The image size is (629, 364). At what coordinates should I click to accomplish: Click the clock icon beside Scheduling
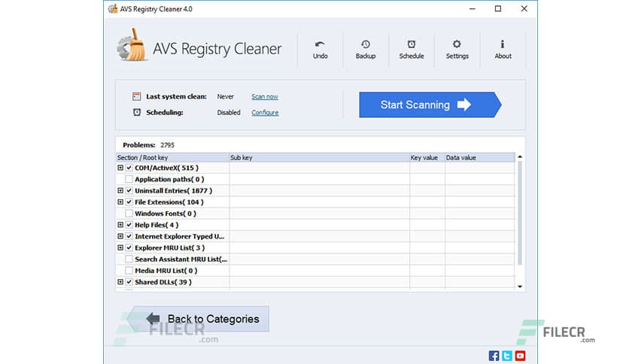137,112
